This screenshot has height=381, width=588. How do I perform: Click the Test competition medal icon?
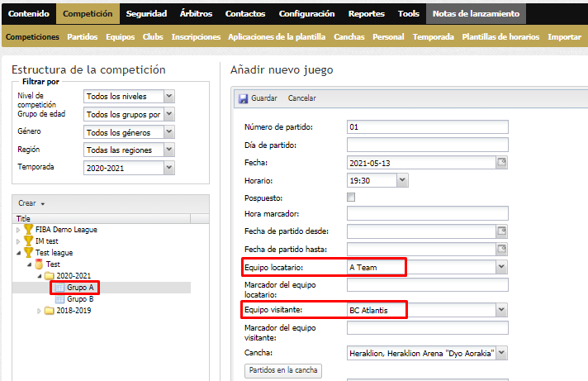click(x=39, y=264)
